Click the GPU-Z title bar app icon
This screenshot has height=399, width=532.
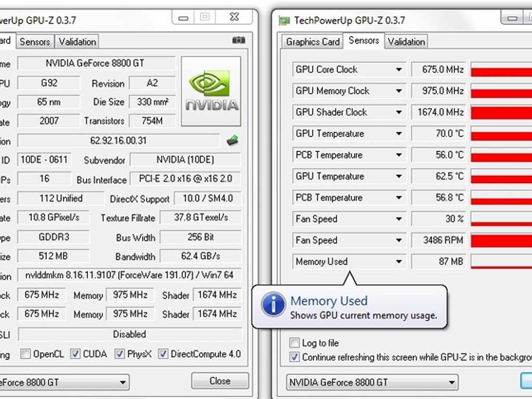[x=284, y=21]
